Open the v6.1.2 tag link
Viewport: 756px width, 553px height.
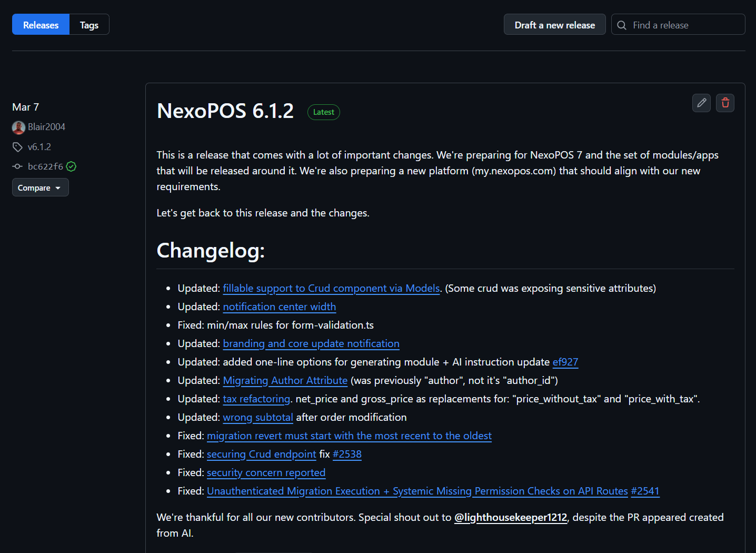[x=39, y=147]
